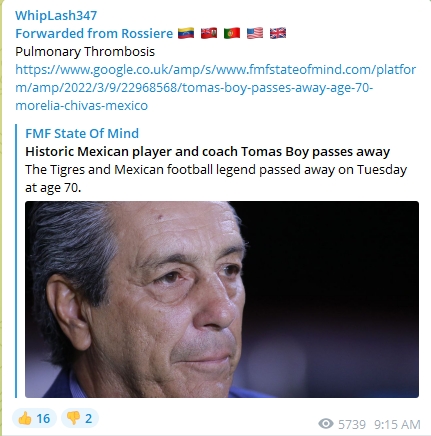
Task: Click the Tomas Boy passes away headline
Action: [x=208, y=151]
